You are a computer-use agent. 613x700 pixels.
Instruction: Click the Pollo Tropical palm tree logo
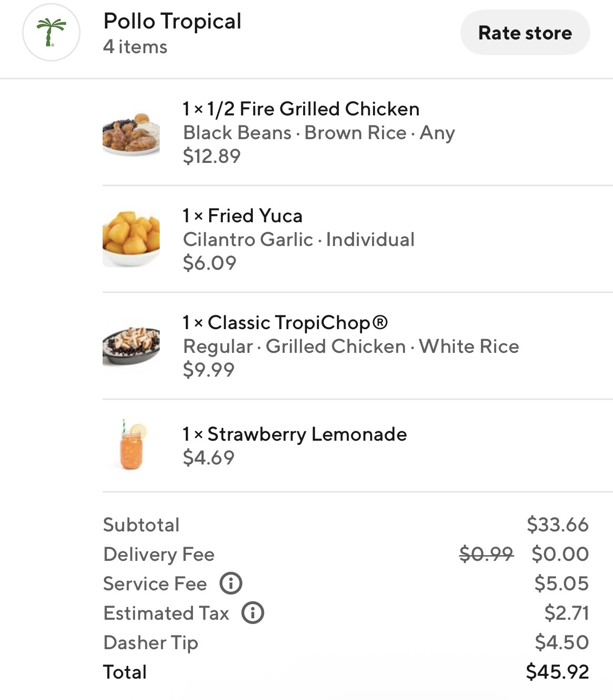(x=51, y=32)
